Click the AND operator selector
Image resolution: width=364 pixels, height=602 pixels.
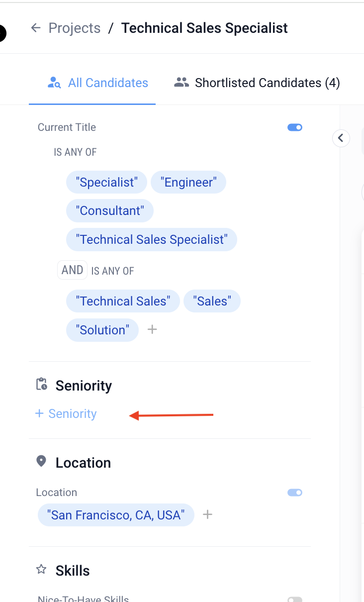[x=72, y=270]
